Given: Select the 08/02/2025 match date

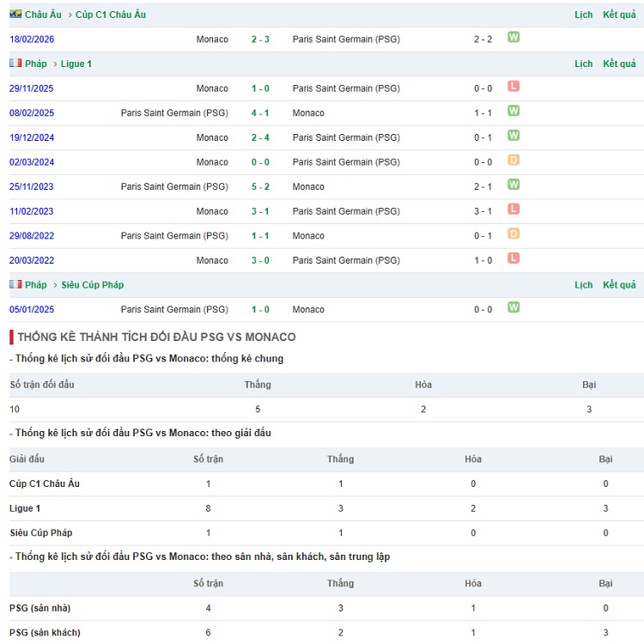Looking at the screenshot, I should click(x=32, y=113).
